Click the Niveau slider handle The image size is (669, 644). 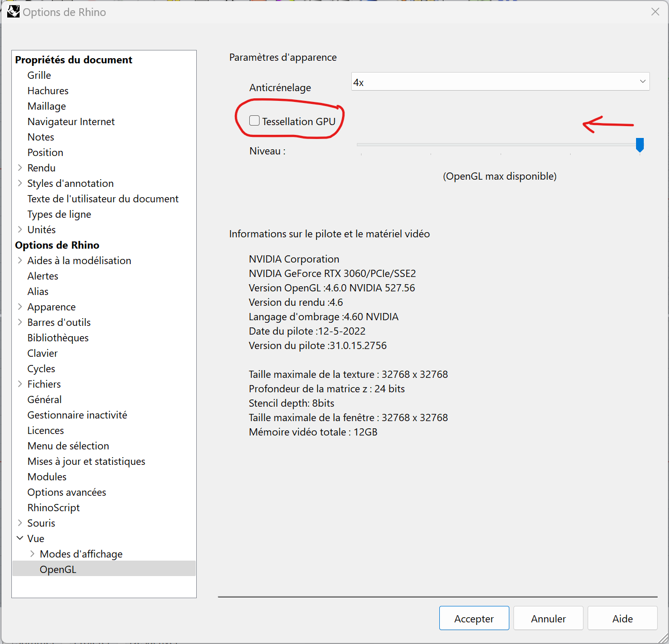click(640, 145)
